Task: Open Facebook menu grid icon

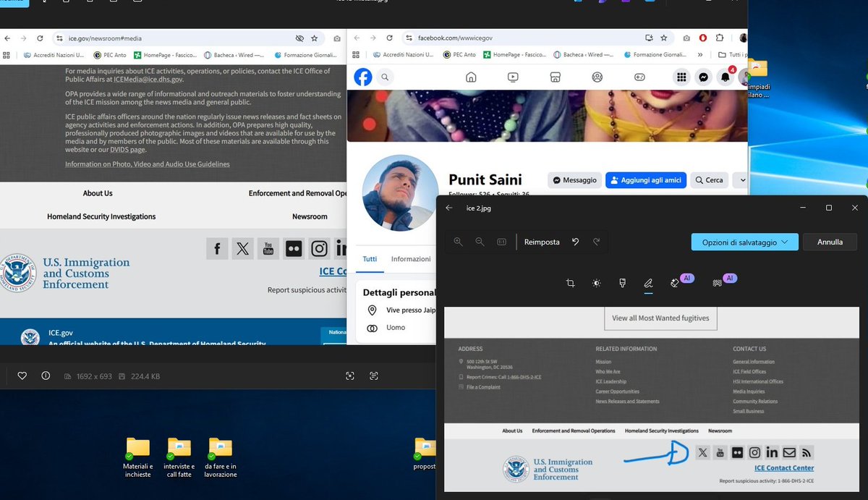Action: click(681, 77)
